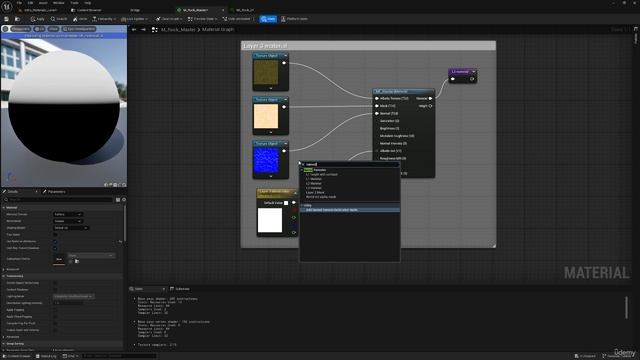Open the Perspective view dropdown in viewport

click(20, 29)
